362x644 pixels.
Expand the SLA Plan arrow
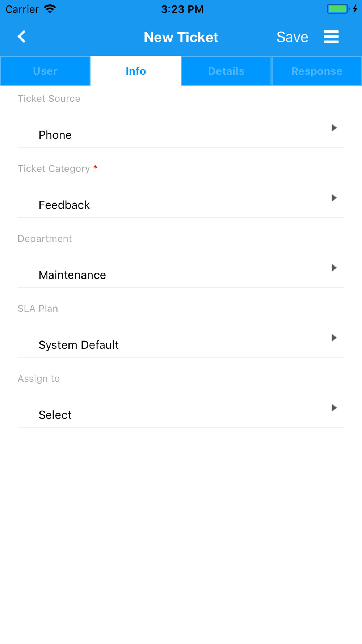click(x=334, y=338)
